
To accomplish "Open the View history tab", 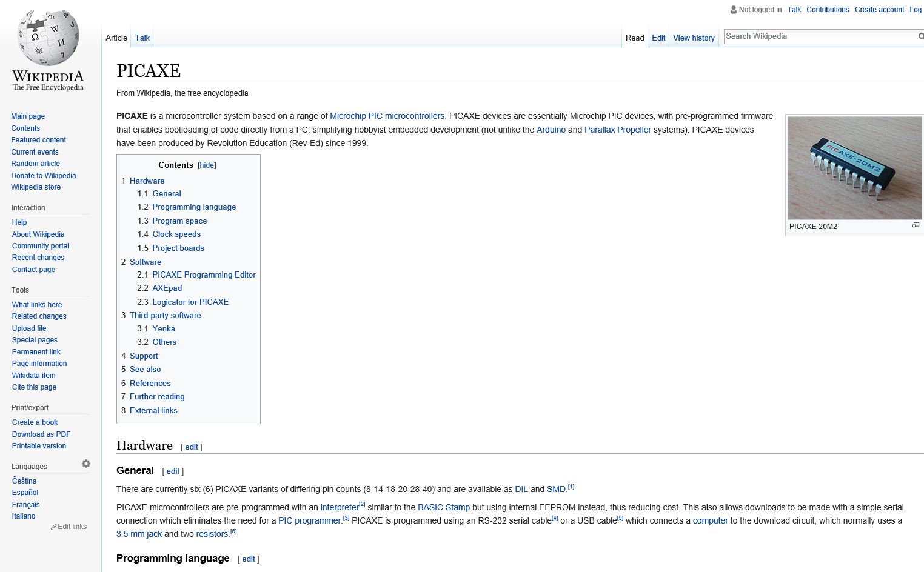I will (694, 38).
